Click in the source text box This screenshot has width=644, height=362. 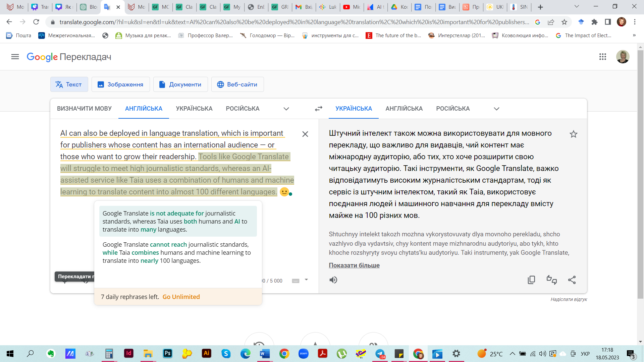tap(178, 162)
